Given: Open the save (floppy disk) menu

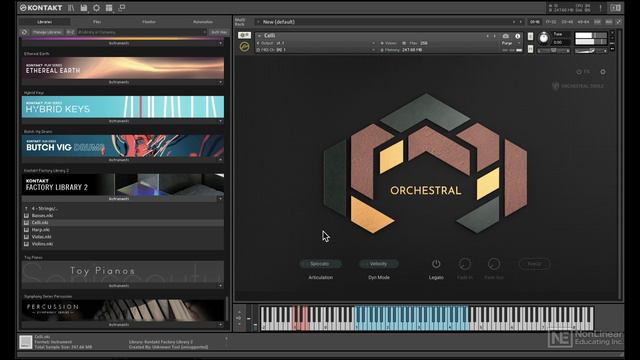Looking at the screenshot, I should (84, 8).
